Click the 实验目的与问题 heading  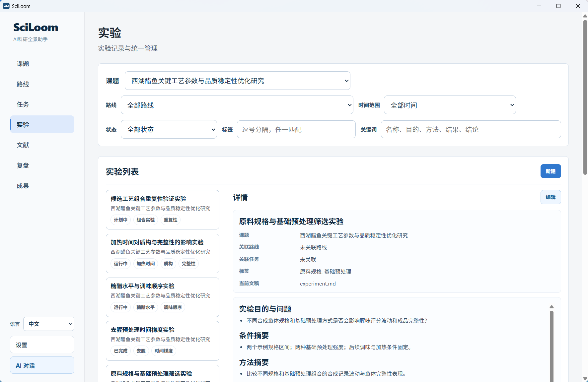[x=265, y=309]
